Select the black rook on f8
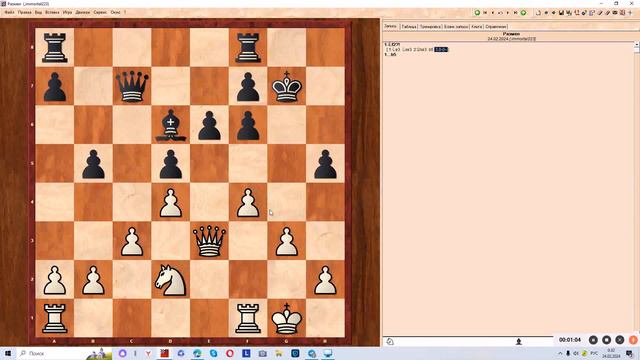This screenshot has width=640, height=360. click(248, 48)
